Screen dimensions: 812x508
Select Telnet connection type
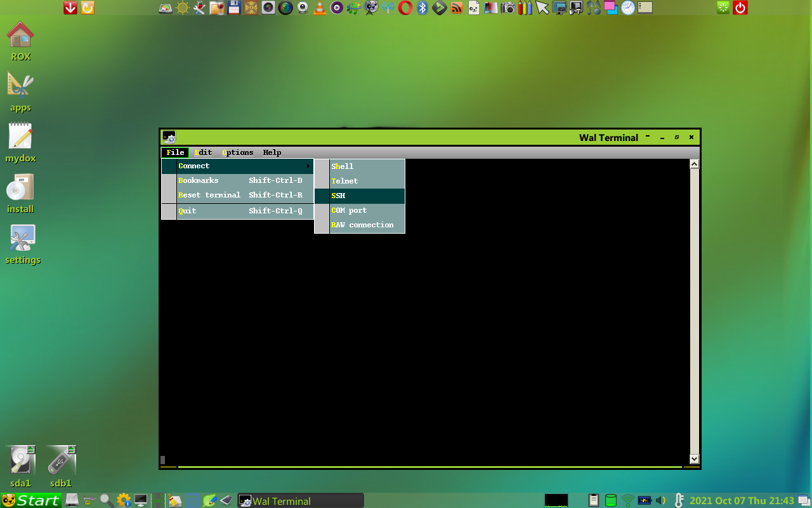[x=360, y=181]
